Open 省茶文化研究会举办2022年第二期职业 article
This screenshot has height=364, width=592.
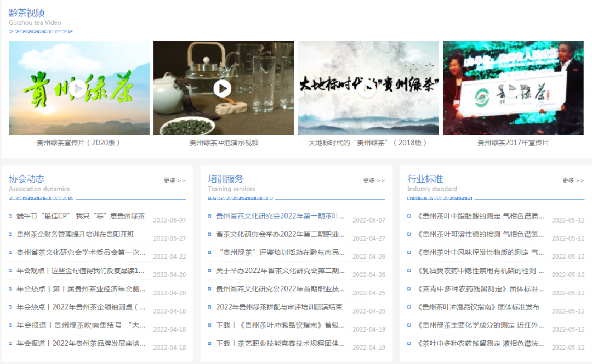click(280, 234)
